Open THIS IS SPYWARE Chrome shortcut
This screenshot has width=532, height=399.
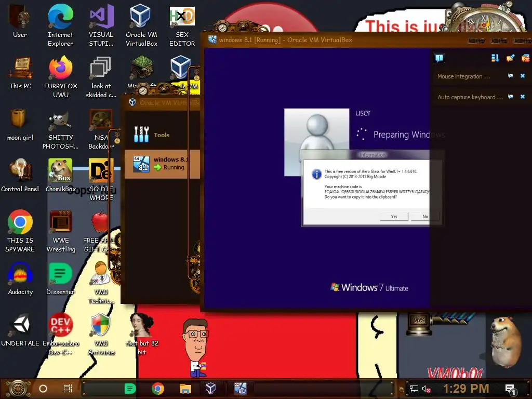coord(20,231)
